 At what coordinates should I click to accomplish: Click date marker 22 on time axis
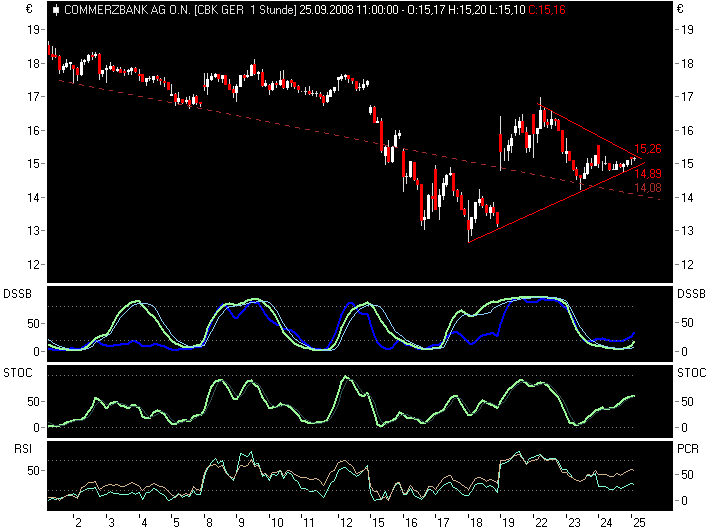click(x=541, y=522)
